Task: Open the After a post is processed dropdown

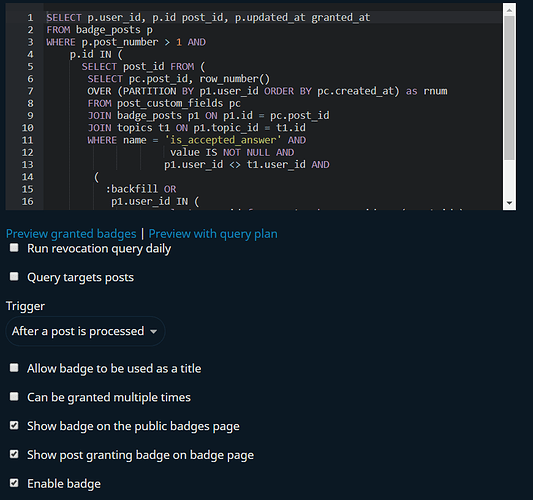Action: [x=85, y=331]
